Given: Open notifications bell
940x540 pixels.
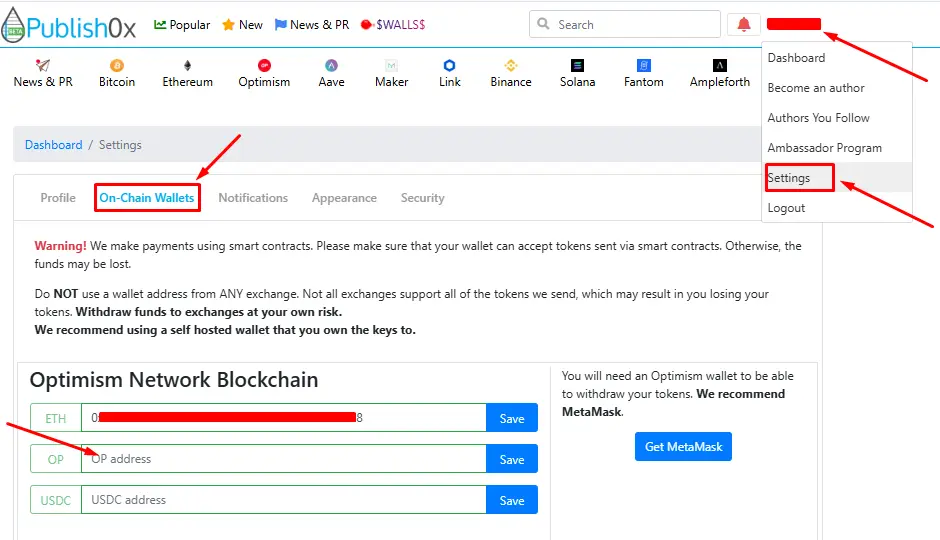Looking at the screenshot, I should coord(743,25).
